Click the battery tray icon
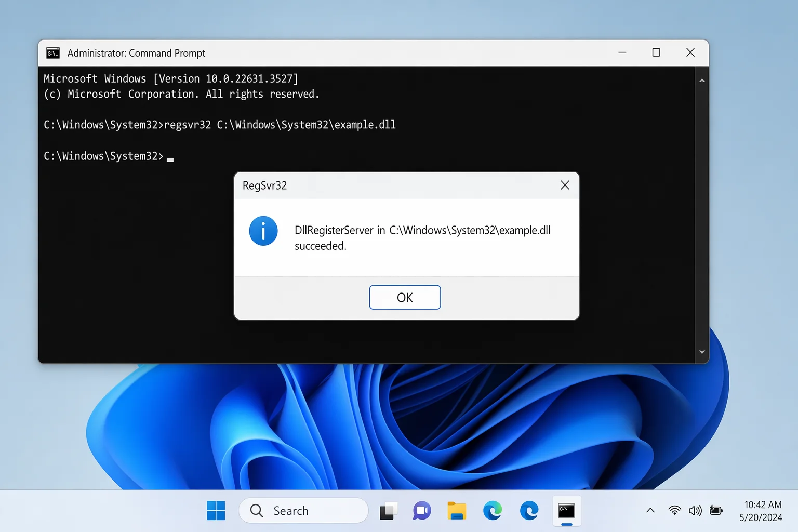This screenshot has height=532, width=798. (716, 511)
